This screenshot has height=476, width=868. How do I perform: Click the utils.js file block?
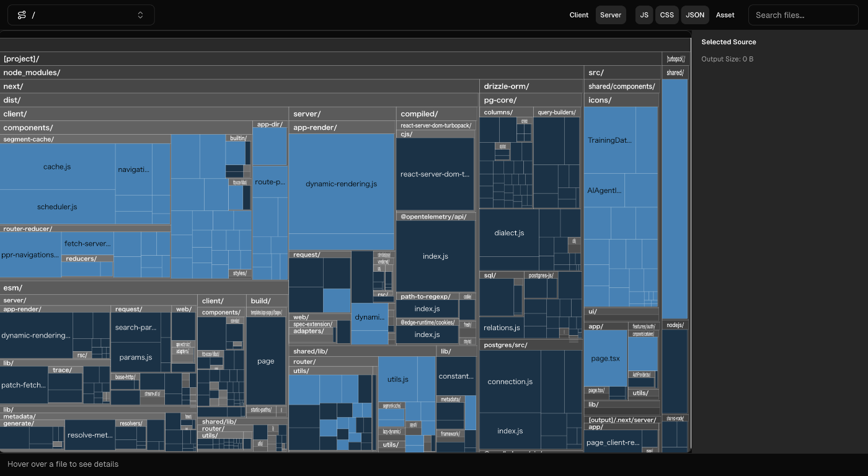pos(397,379)
